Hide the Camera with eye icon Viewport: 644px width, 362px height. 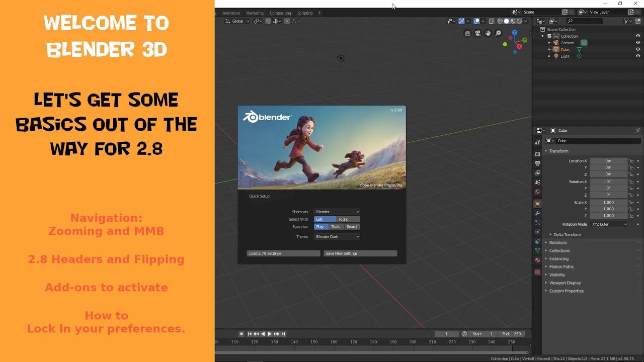pyautogui.click(x=638, y=43)
